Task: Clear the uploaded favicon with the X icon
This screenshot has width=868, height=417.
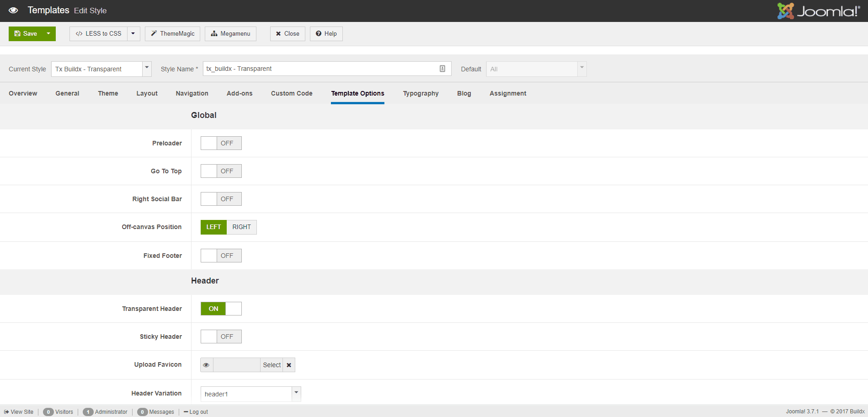Action: 289,365
